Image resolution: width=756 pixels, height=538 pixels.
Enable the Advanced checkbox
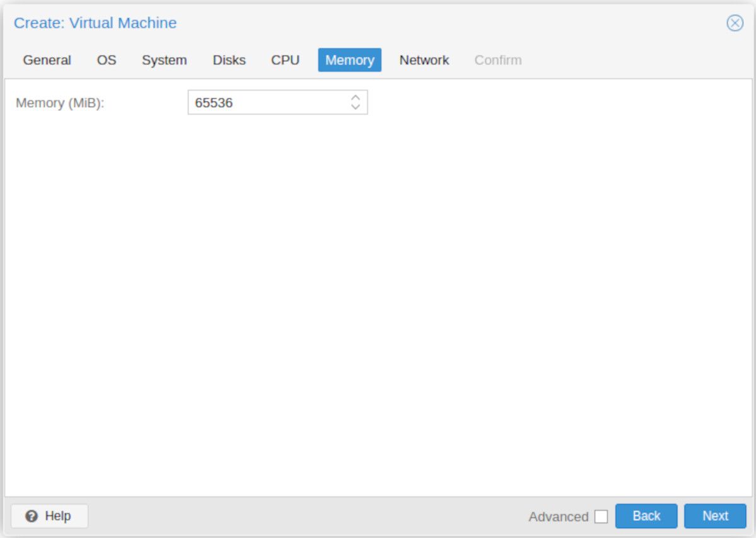pos(601,517)
